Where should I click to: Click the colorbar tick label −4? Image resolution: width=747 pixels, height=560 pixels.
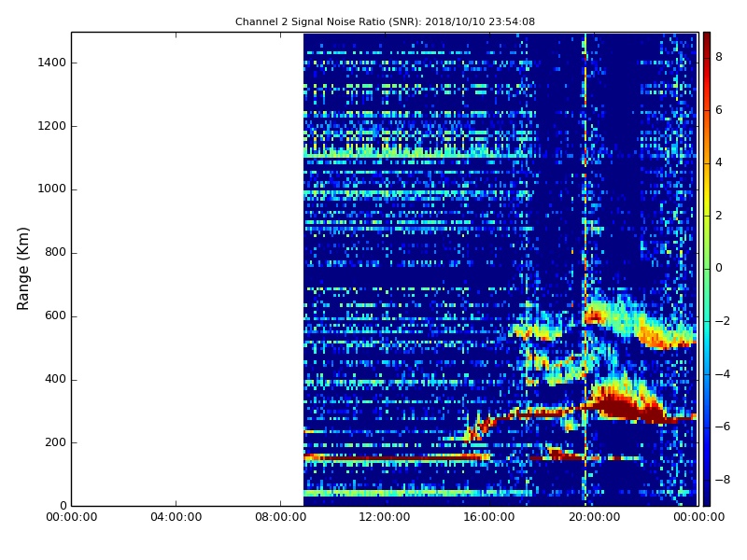(722, 374)
